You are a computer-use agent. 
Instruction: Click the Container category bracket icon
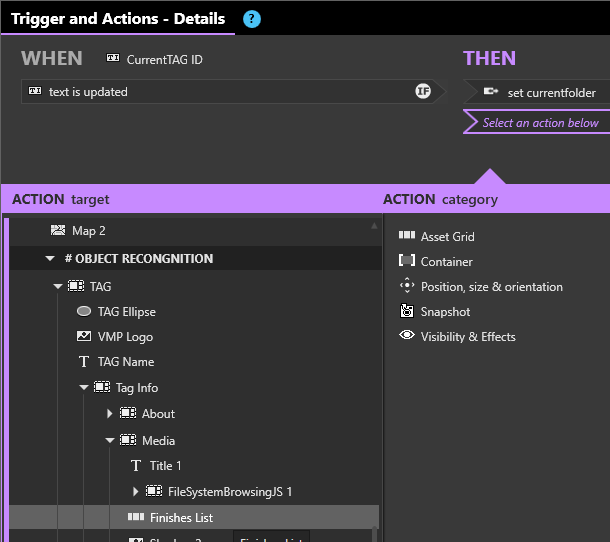[x=407, y=260]
